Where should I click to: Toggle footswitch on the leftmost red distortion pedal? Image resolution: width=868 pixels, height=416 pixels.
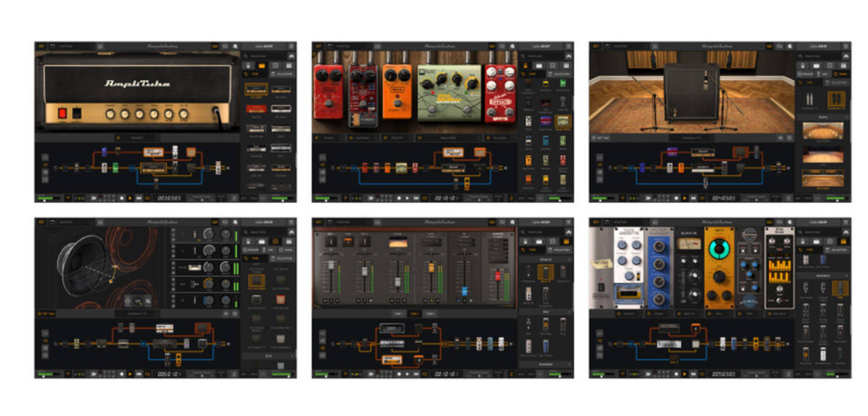pyautogui.click(x=329, y=104)
